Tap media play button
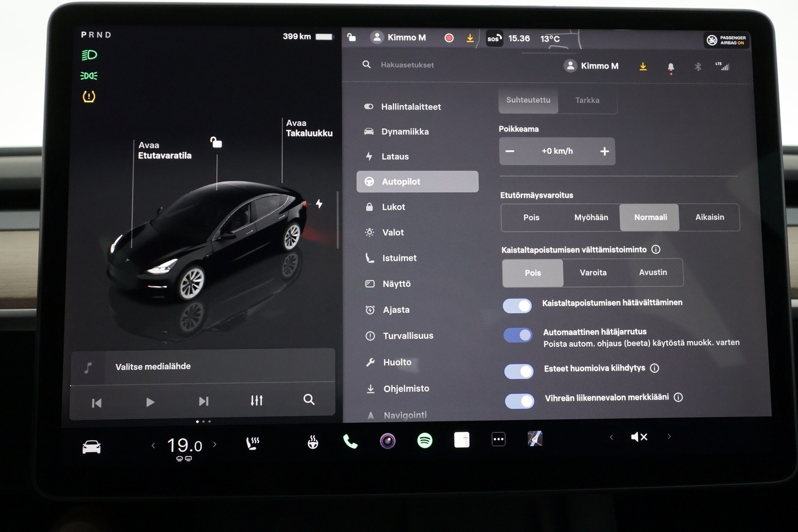798x532 pixels. (150, 402)
